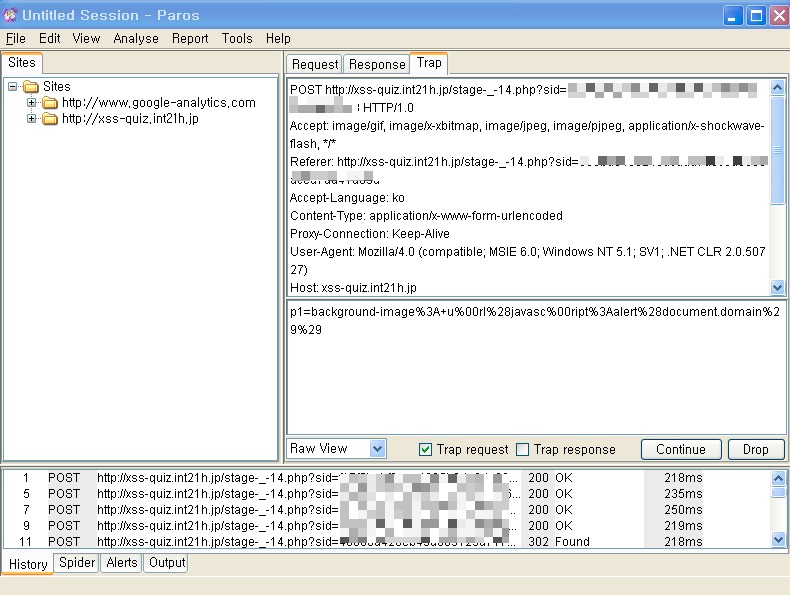This screenshot has width=790, height=595.
Task: Select history entry 11 with 302 Found
Action: [x=300, y=541]
